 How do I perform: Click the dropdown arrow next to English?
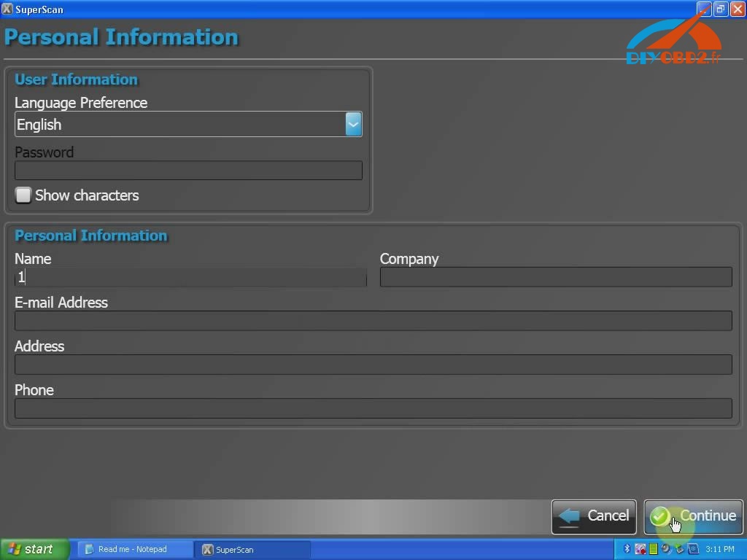(353, 124)
